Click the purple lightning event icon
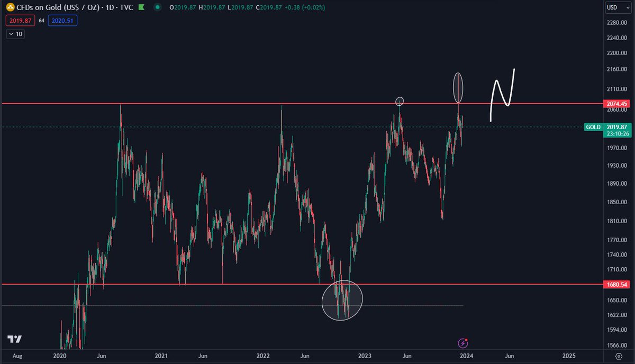This screenshot has height=364, width=635. coord(462,343)
